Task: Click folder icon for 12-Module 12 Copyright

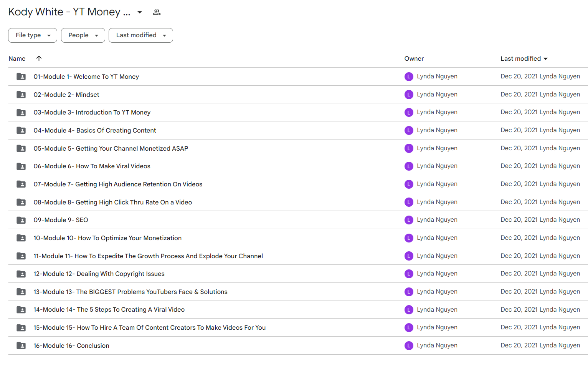Action: coord(21,274)
